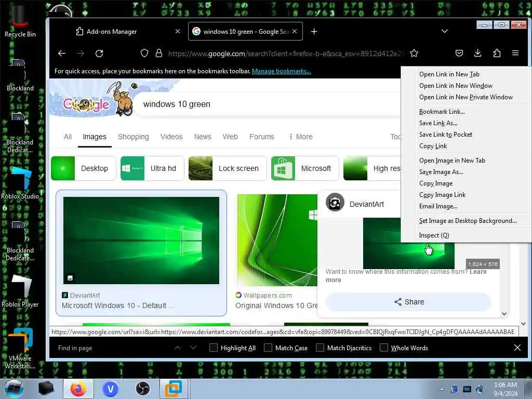Open the DeviantArt Windows 10 default wallpaper thumbnail

(141, 240)
